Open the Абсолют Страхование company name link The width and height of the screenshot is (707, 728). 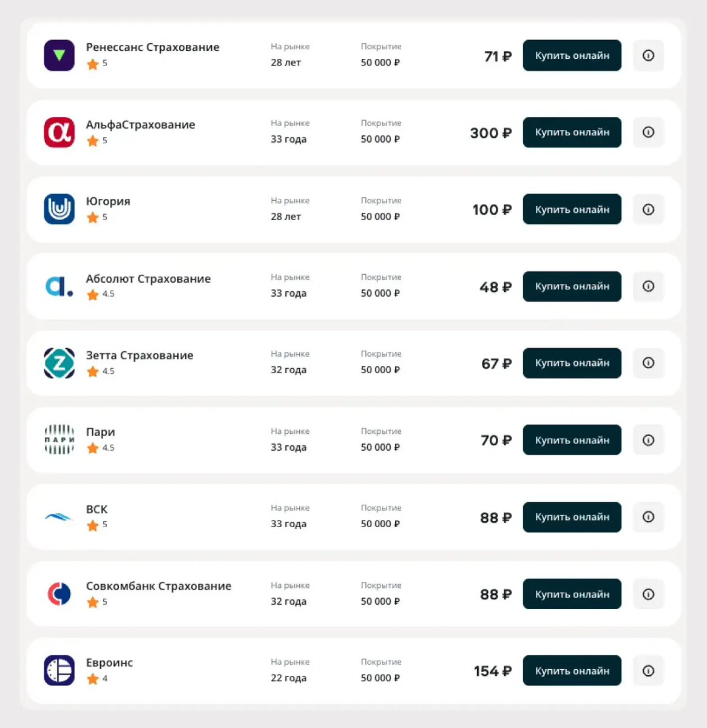pyautogui.click(x=148, y=278)
